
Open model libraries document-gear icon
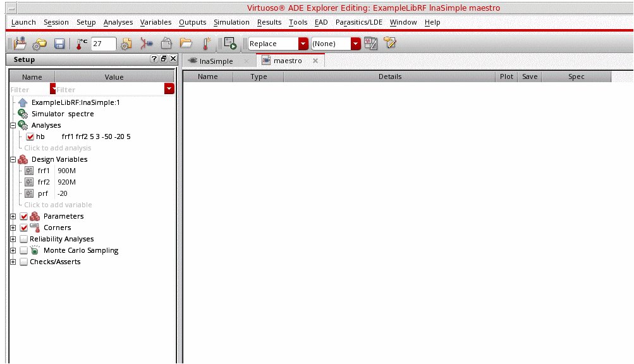[126, 44]
